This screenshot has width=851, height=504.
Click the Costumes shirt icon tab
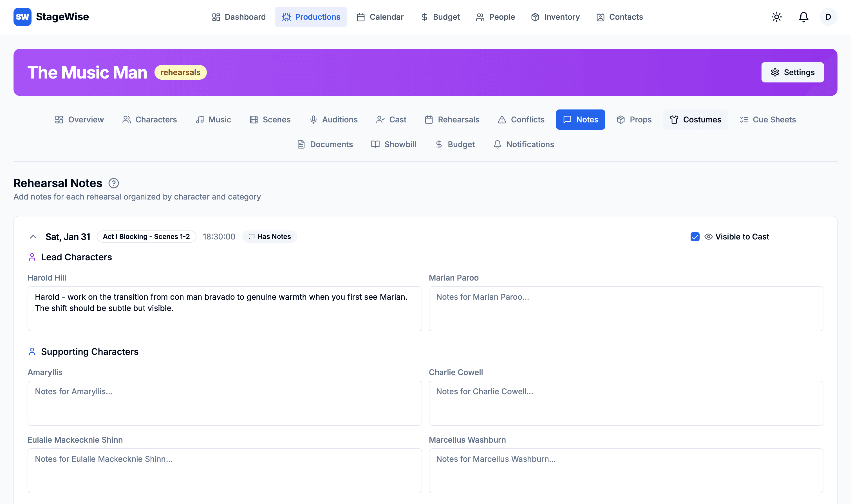tap(674, 120)
